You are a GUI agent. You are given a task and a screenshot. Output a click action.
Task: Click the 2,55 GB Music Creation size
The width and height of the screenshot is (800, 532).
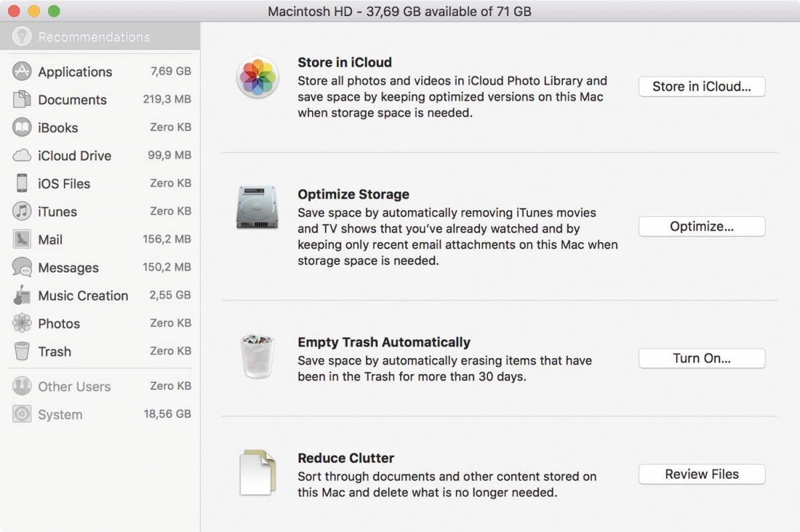(170, 295)
